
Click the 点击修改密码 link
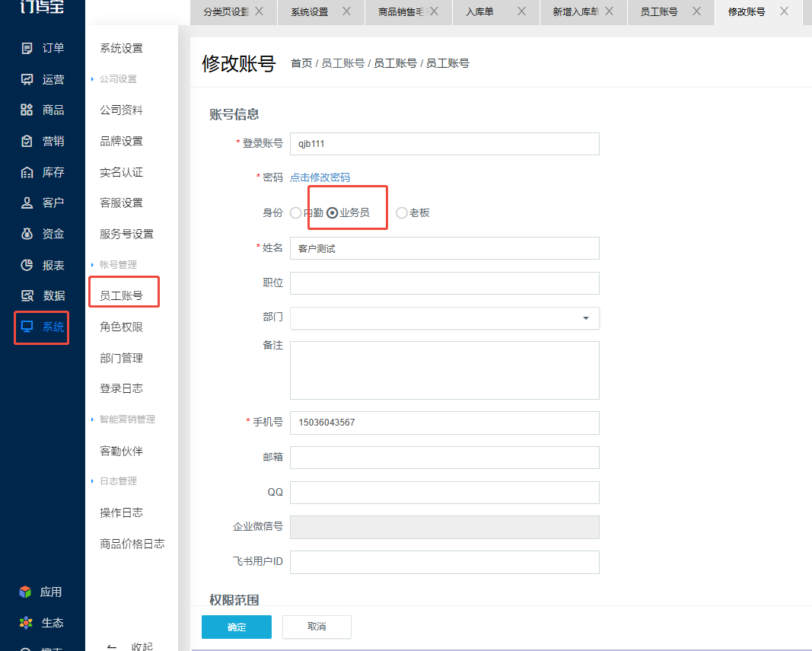(320, 177)
